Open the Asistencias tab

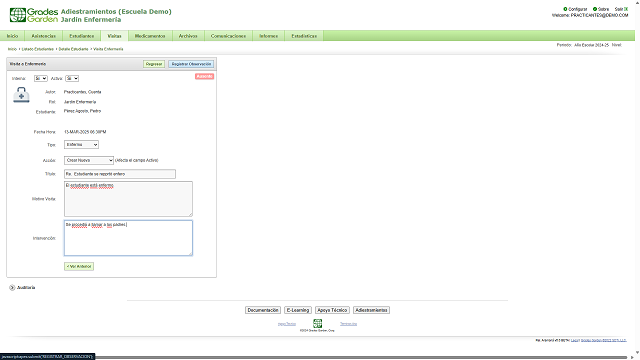click(44, 36)
